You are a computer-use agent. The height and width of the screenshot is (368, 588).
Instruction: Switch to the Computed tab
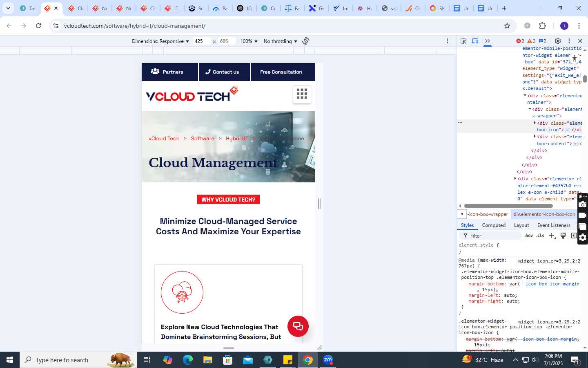click(494, 225)
